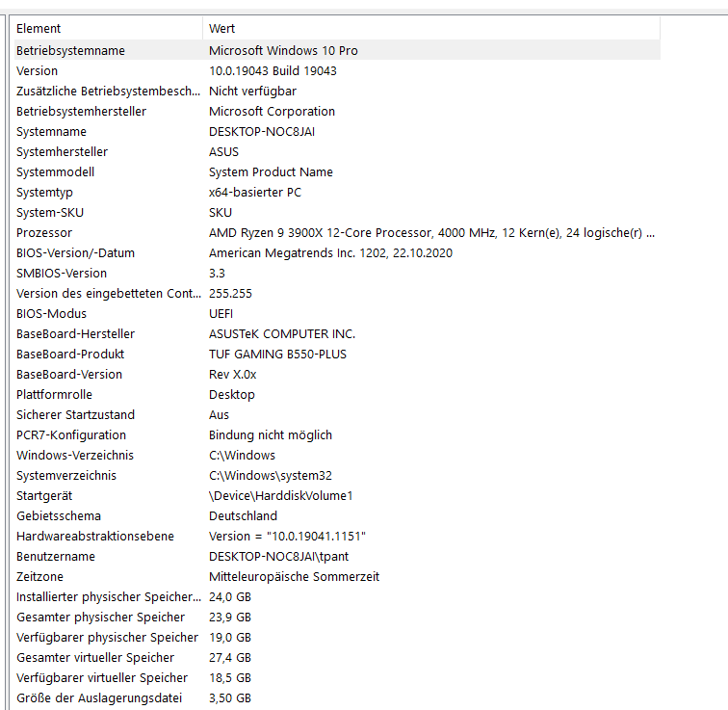The image size is (728, 710).
Task: Select the BaseBoard-Hersteller row
Action: [x=337, y=334]
